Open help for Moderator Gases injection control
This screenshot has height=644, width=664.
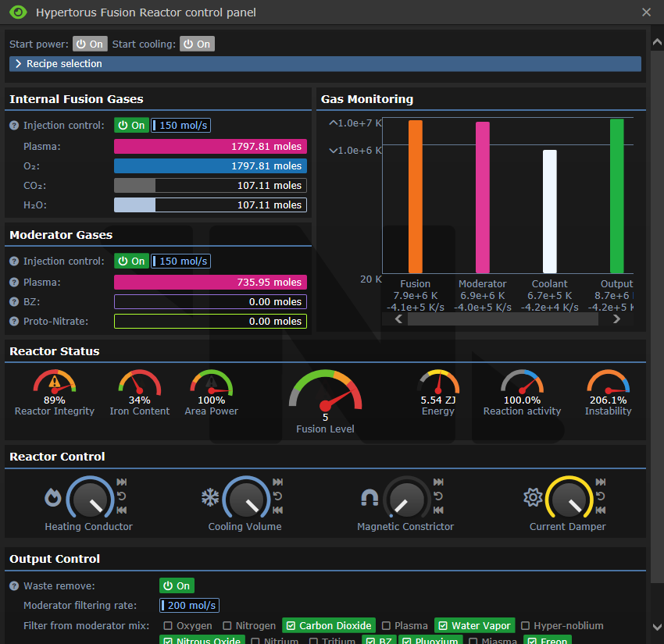tap(14, 261)
